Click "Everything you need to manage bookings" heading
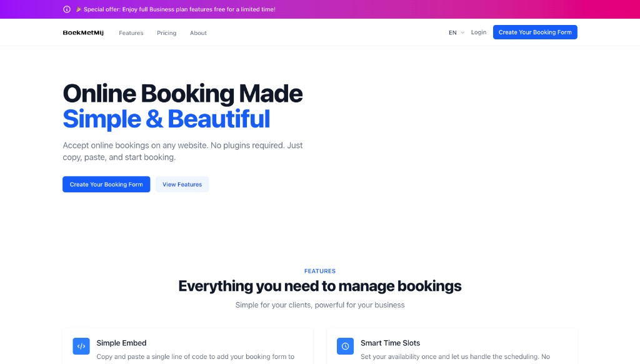This screenshot has height=364, width=640. pyautogui.click(x=320, y=286)
